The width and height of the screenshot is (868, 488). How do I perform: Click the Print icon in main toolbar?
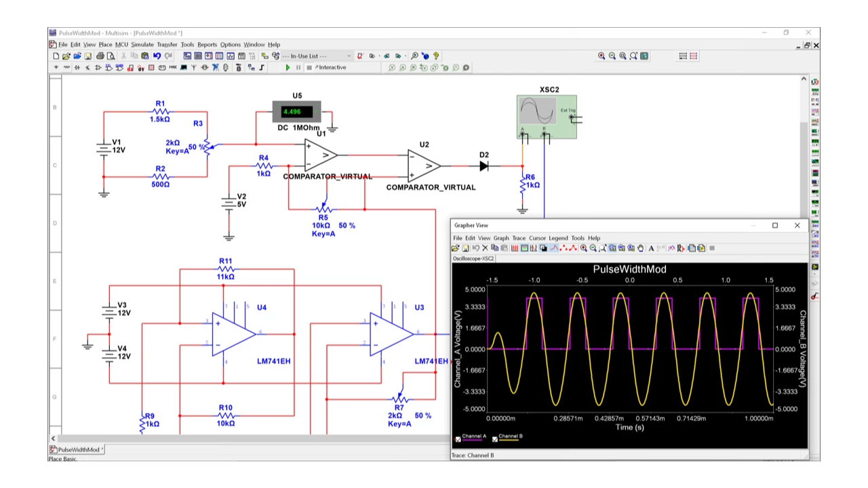(100, 56)
